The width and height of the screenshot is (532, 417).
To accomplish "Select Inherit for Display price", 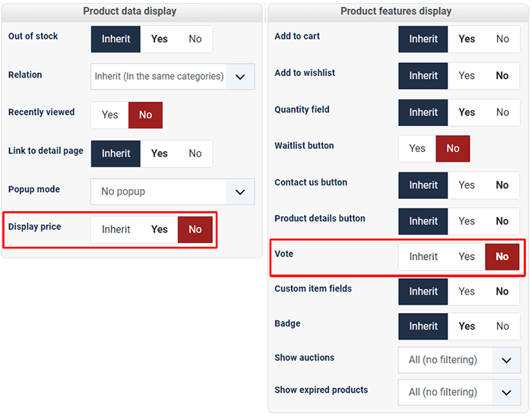I will (x=116, y=229).
